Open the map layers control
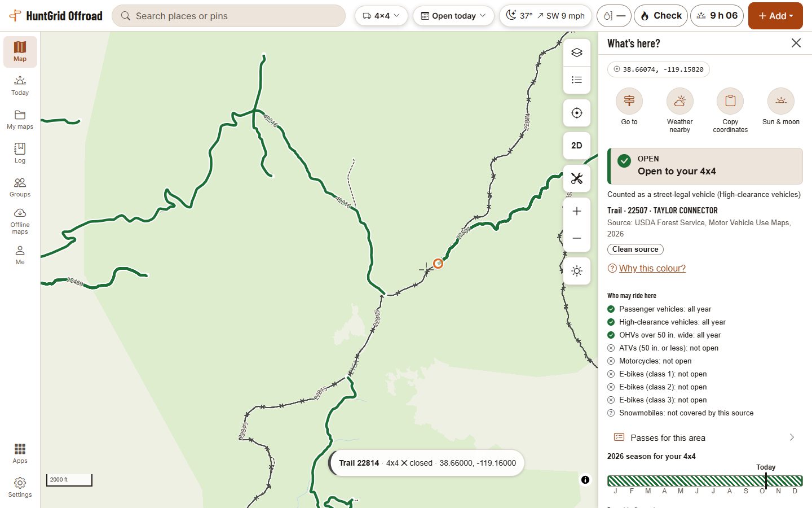 pos(576,52)
